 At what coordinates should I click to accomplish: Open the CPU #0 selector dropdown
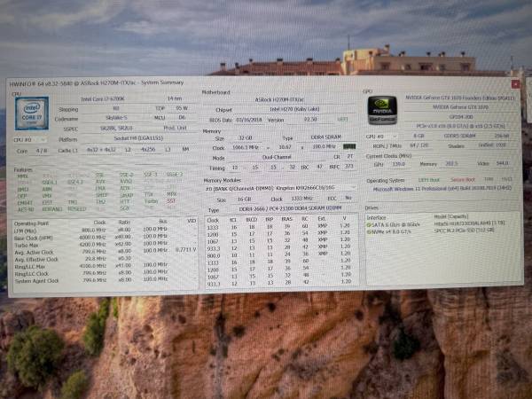tap(29, 139)
